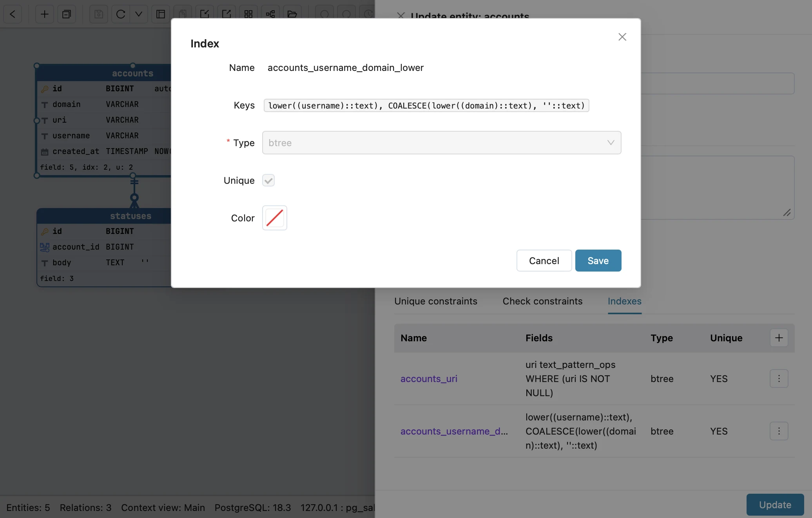Close the Index dialog with X
This screenshot has height=518, width=812.
(x=622, y=37)
